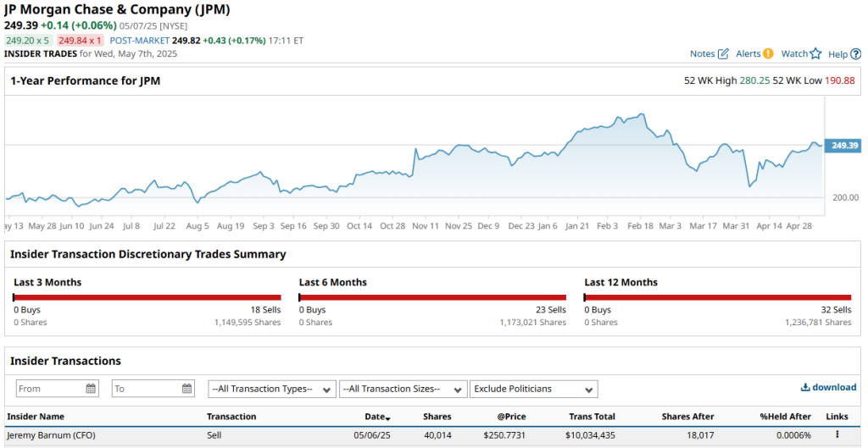This screenshot has width=868, height=448.
Task: Click the green bid 249.20 x 5 box
Action: click(x=28, y=41)
